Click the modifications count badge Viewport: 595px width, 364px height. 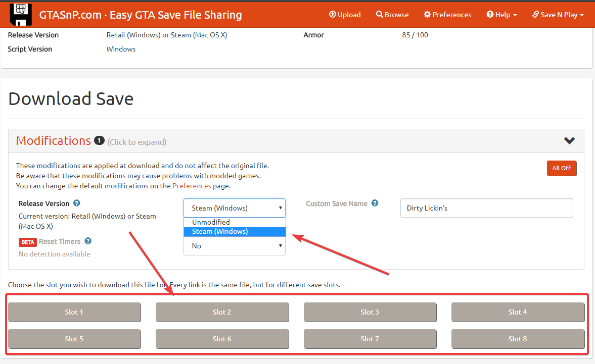point(99,140)
